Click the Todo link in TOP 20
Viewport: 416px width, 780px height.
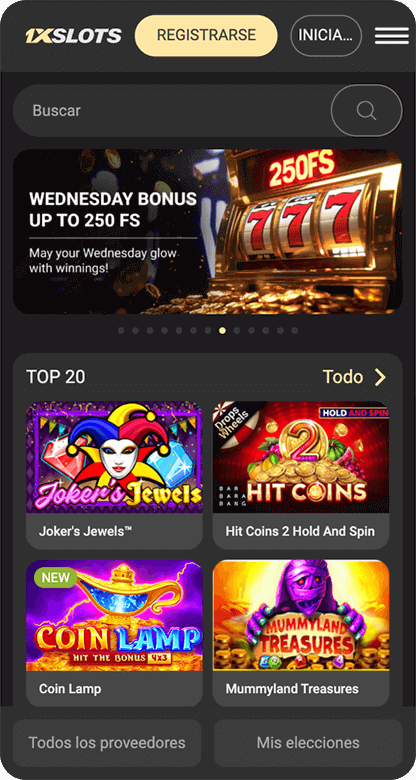pos(343,377)
